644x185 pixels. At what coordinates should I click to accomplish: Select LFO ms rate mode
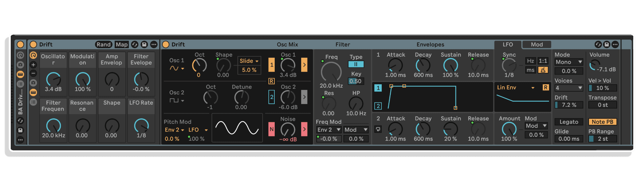[x=530, y=70]
